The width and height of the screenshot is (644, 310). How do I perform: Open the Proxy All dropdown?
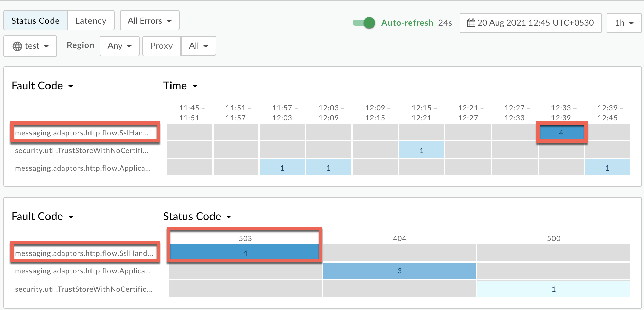point(198,46)
